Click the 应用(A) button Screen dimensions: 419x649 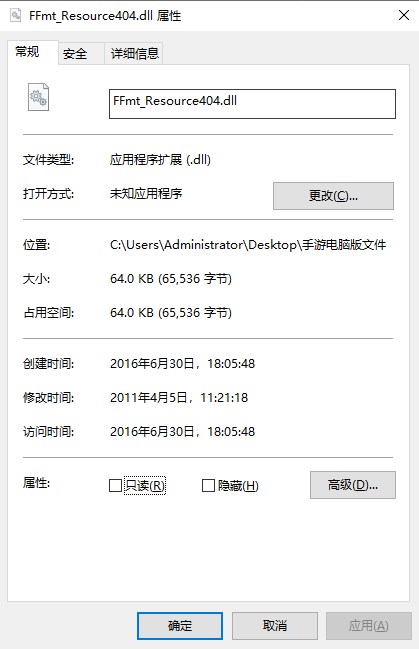point(368,626)
